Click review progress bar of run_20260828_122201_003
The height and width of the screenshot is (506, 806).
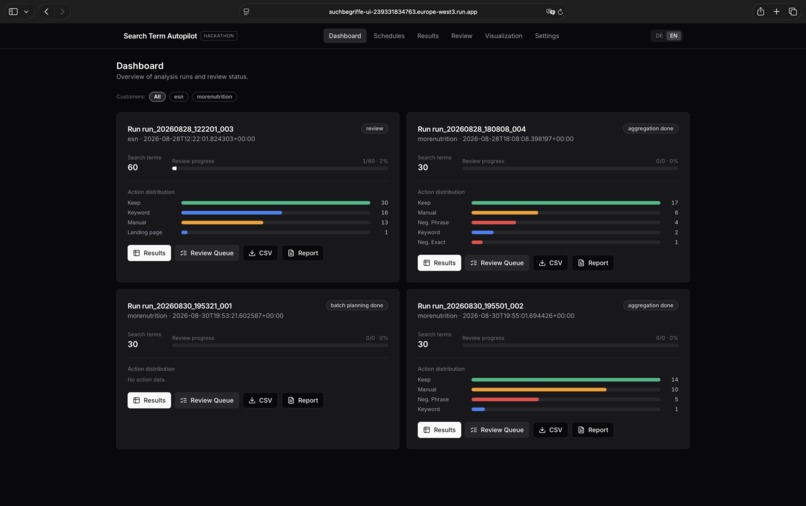pos(280,168)
